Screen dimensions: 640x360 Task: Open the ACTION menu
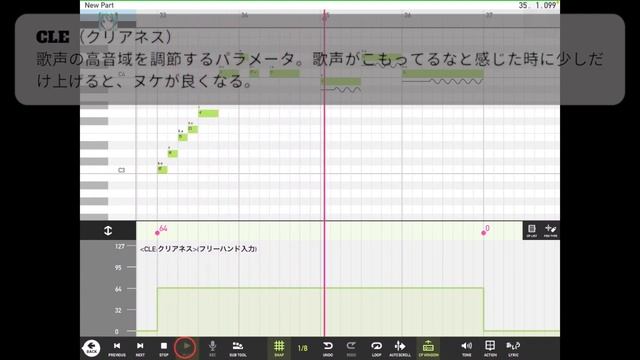coord(490,349)
